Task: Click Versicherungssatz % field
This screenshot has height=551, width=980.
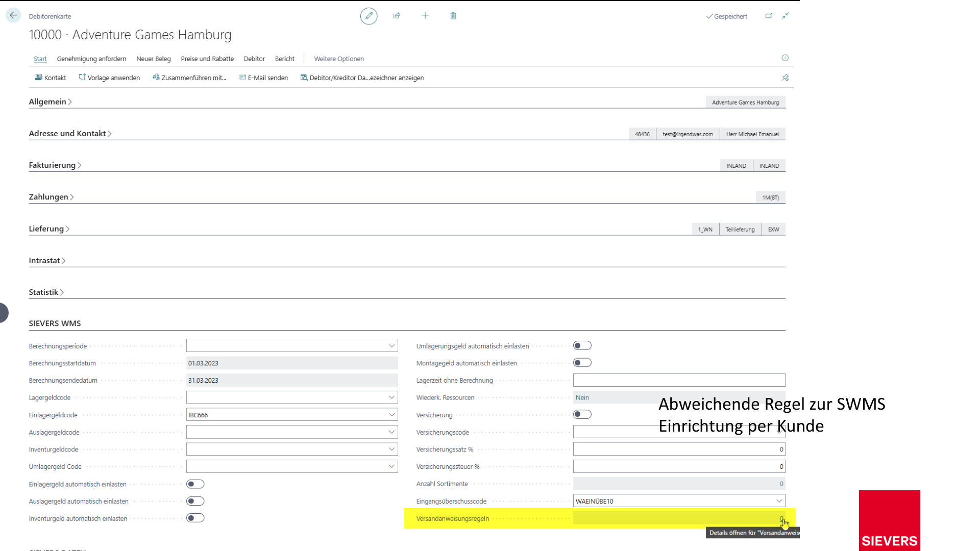Action: [679, 449]
